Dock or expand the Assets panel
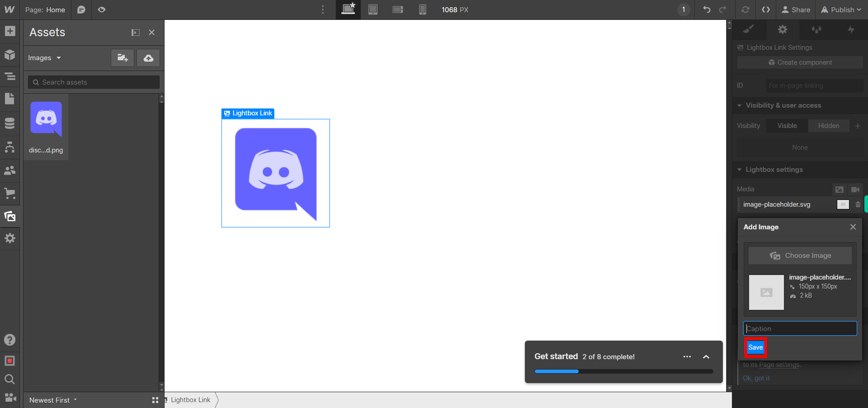Viewport: 868px width, 408px height. coord(136,33)
